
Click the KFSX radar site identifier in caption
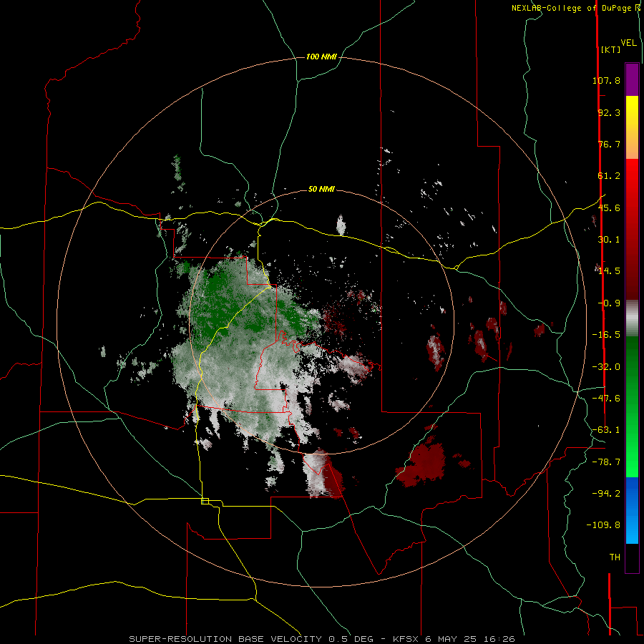(406, 639)
